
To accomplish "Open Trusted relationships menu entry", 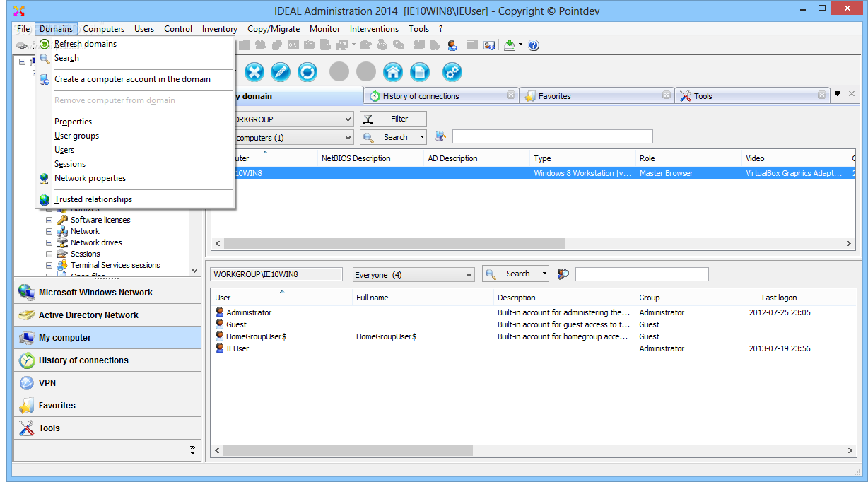I will point(93,199).
